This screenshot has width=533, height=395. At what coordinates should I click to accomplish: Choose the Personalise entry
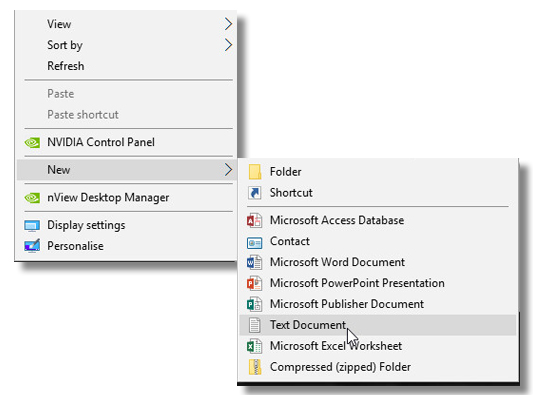pos(126,246)
